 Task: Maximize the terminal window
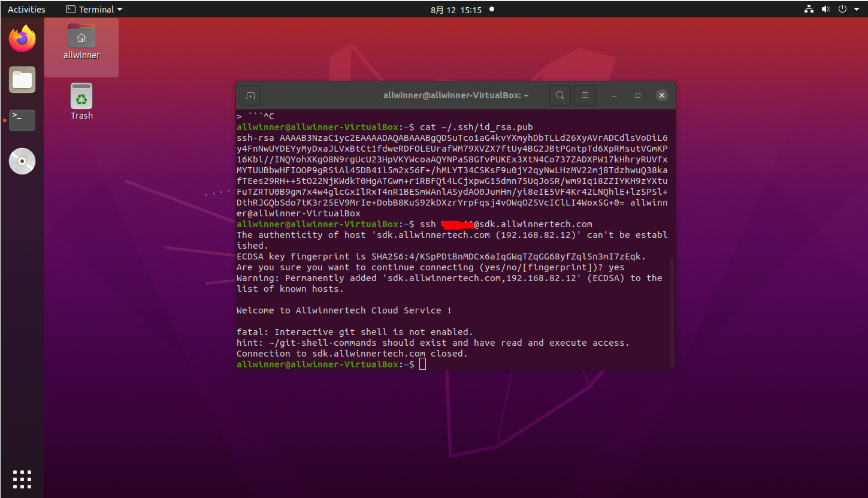(638, 95)
